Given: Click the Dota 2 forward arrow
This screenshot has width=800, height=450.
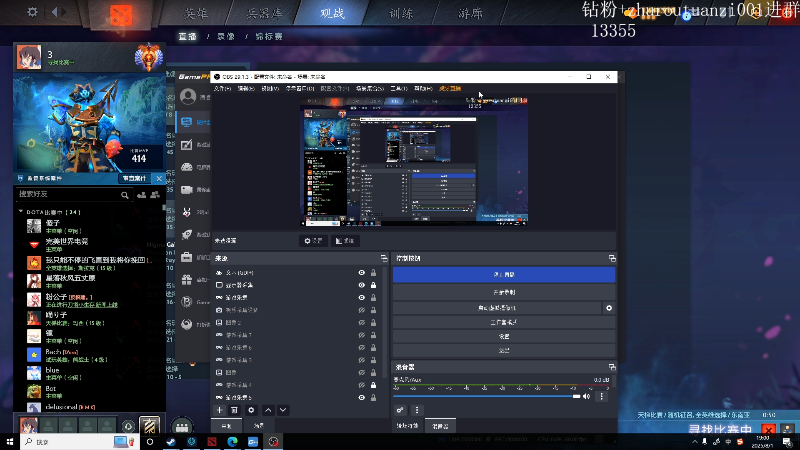Looking at the screenshot, I should click(64, 12).
